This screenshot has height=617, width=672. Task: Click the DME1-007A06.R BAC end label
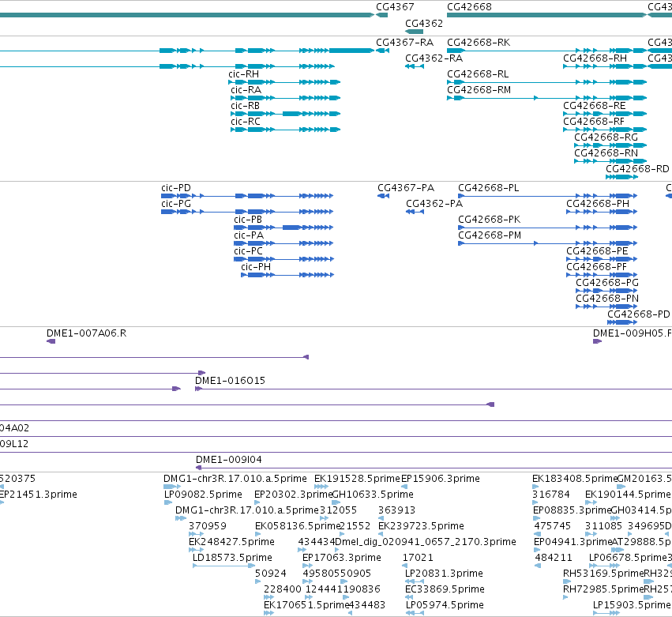(x=86, y=333)
